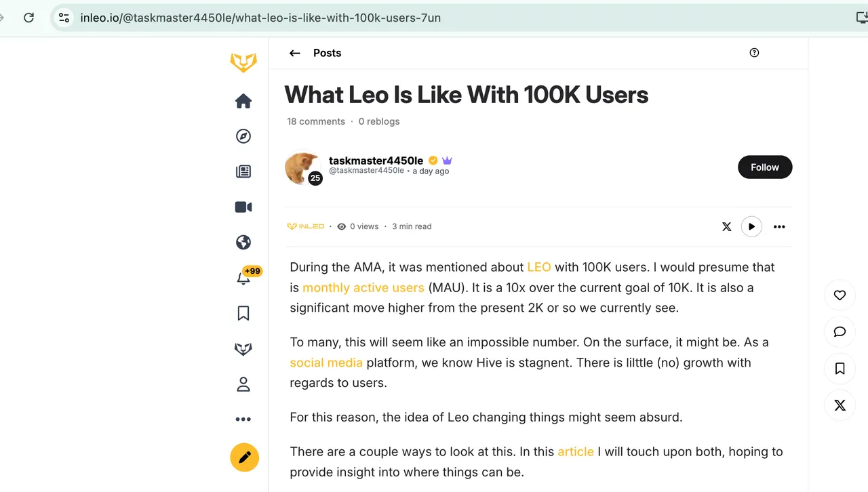Click the 18 comments link

click(x=316, y=121)
